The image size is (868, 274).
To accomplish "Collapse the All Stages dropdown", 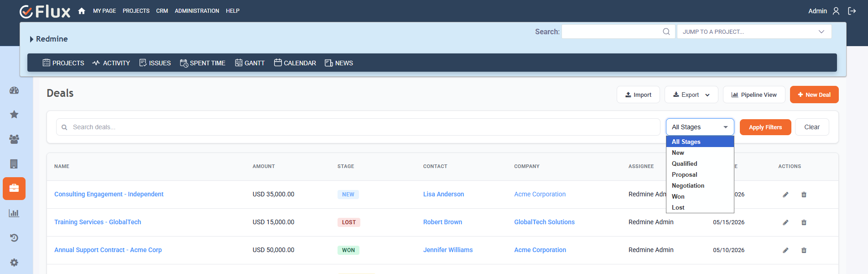I will (700, 127).
